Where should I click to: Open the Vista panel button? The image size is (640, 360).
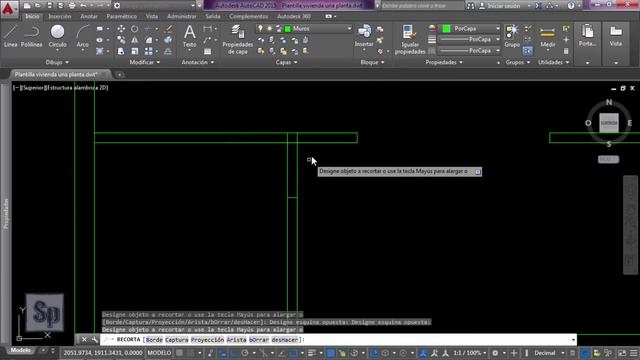pyautogui.click(x=616, y=36)
